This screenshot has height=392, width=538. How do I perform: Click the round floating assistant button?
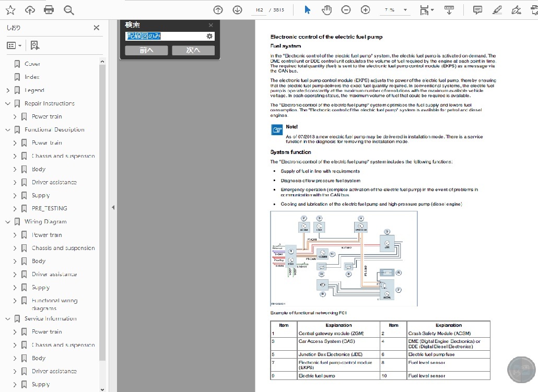pyautogui.click(x=521, y=370)
